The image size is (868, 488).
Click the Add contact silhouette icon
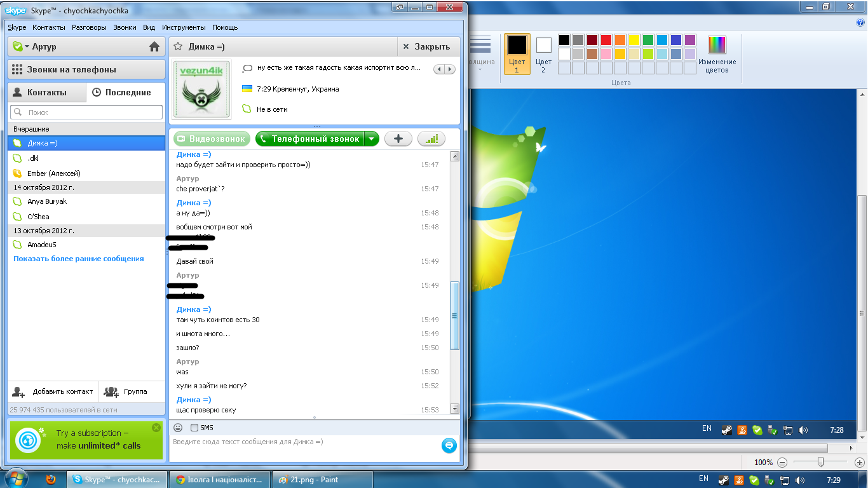click(19, 391)
